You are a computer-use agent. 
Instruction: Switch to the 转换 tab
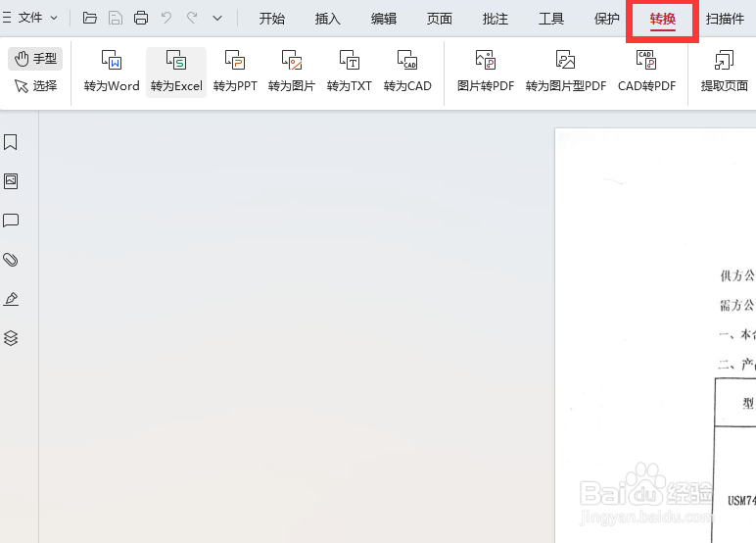(662, 20)
